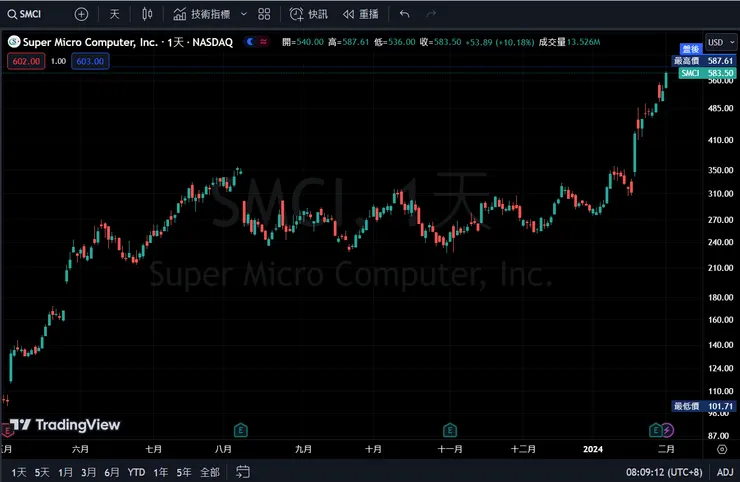
Task: Open the layout grid templates
Action: 264,14
